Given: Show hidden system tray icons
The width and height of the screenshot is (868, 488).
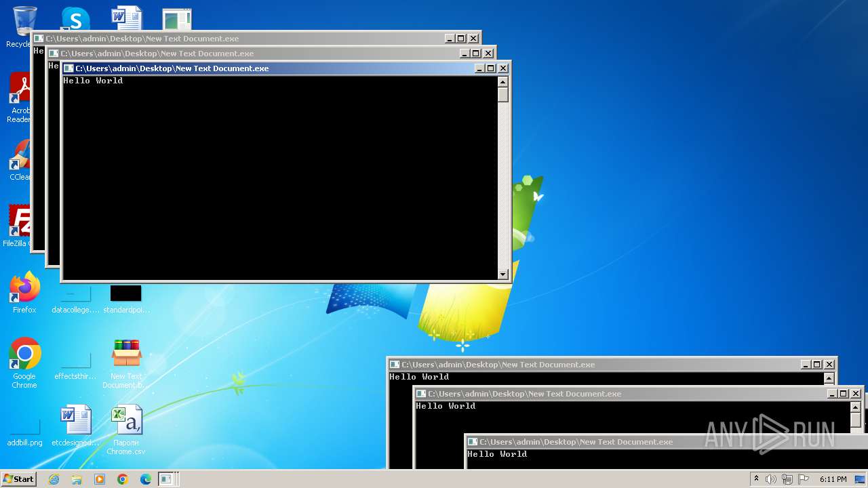Looking at the screenshot, I should (756, 479).
